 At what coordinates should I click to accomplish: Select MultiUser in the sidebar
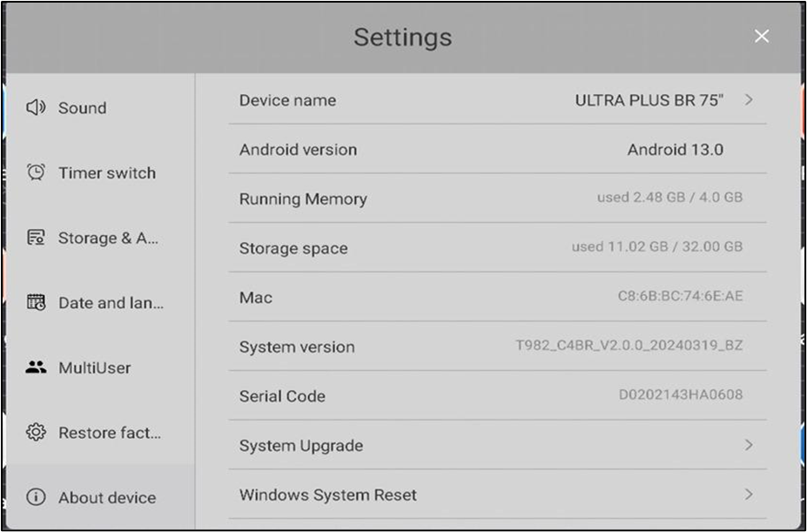(94, 367)
